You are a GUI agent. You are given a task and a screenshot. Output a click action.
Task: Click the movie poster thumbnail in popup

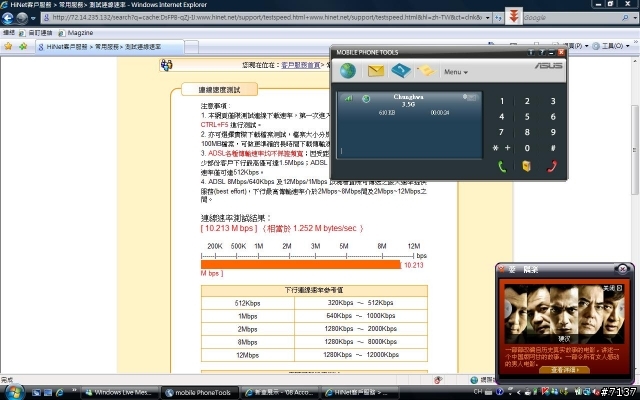click(x=564, y=313)
